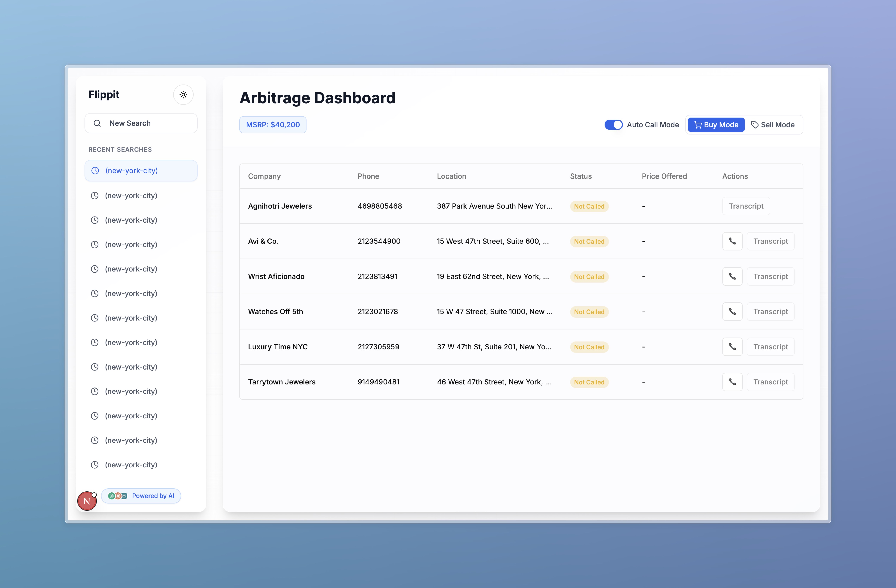Click the magnifier icon in New Search
Image resolution: width=896 pixels, height=588 pixels.
point(97,123)
